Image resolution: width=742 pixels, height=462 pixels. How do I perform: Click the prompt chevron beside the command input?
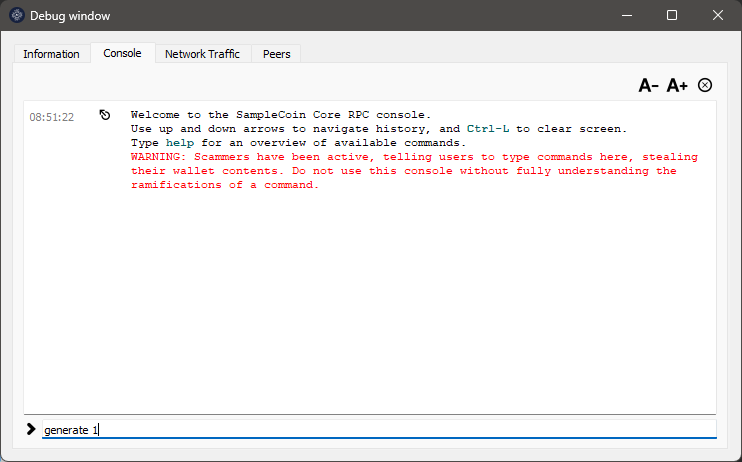[x=31, y=429]
